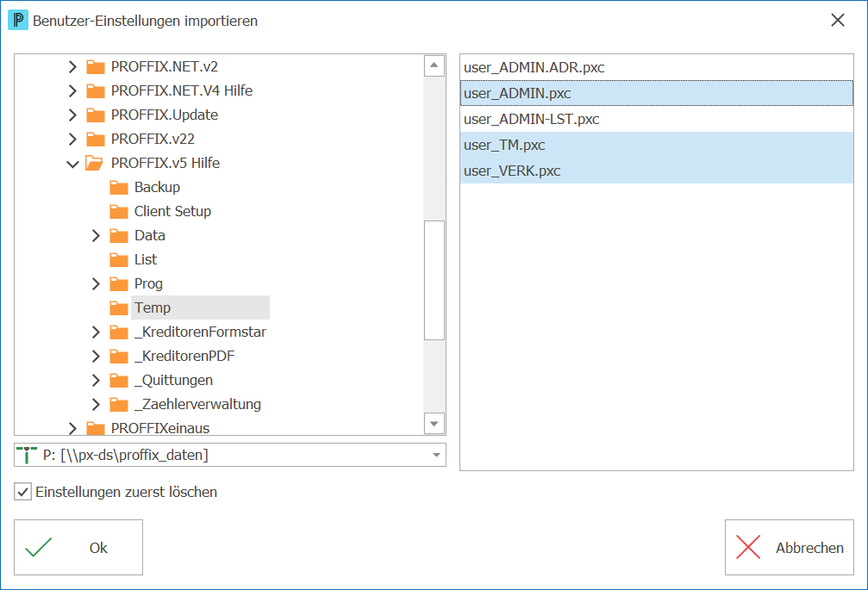This screenshot has height=590, width=868.
Task: Cancel with the Abbrechen button
Action: point(790,548)
